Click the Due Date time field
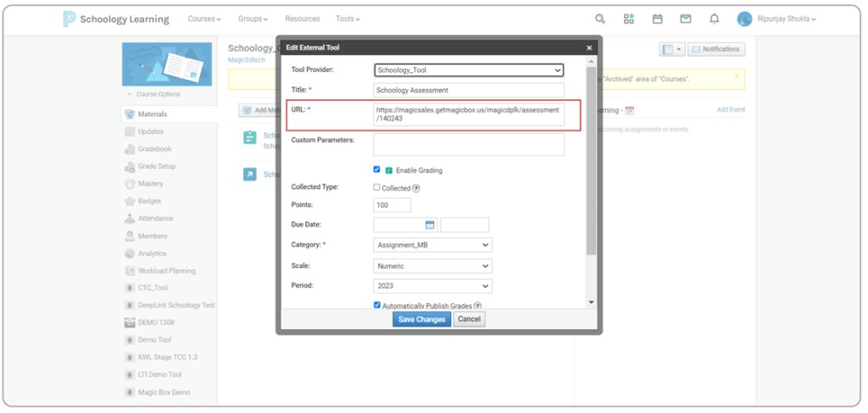The width and height of the screenshot is (868, 413). tap(465, 225)
